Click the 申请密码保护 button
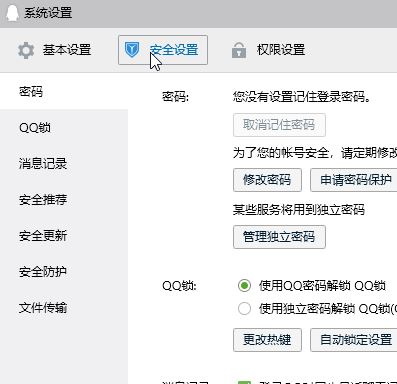The image size is (397, 384). coord(354,180)
